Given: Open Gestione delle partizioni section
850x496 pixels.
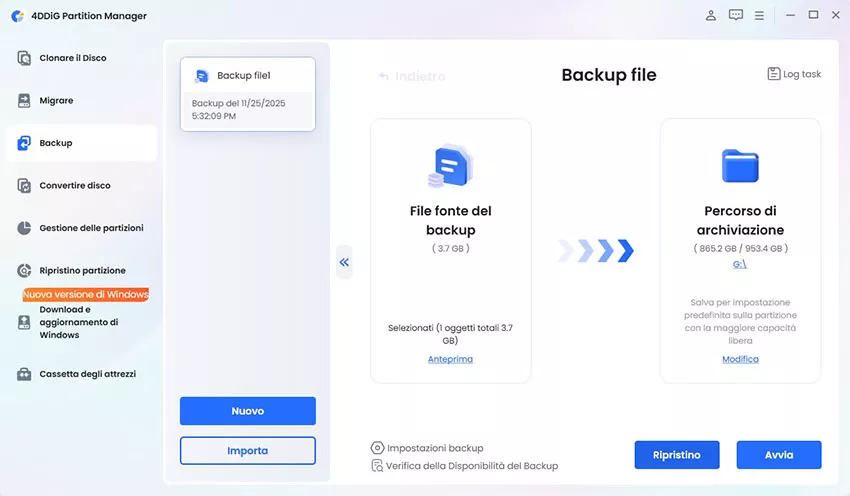Looking at the screenshot, I should coord(81,228).
